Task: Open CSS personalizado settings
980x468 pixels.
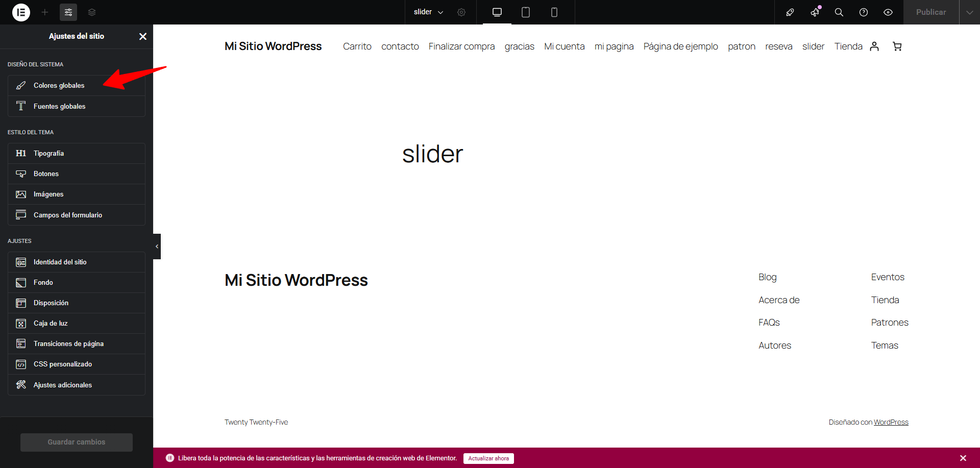Action: click(77, 364)
